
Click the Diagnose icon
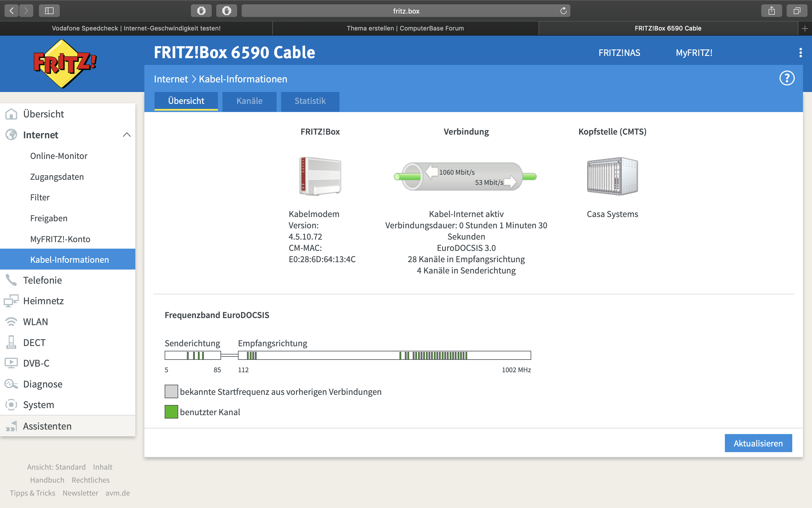coord(11,384)
